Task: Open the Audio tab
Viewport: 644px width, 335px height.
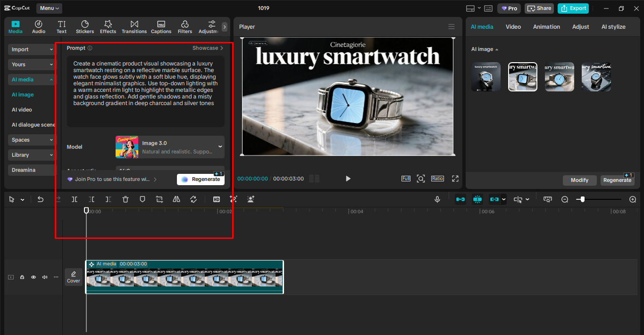Action: coord(39,27)
